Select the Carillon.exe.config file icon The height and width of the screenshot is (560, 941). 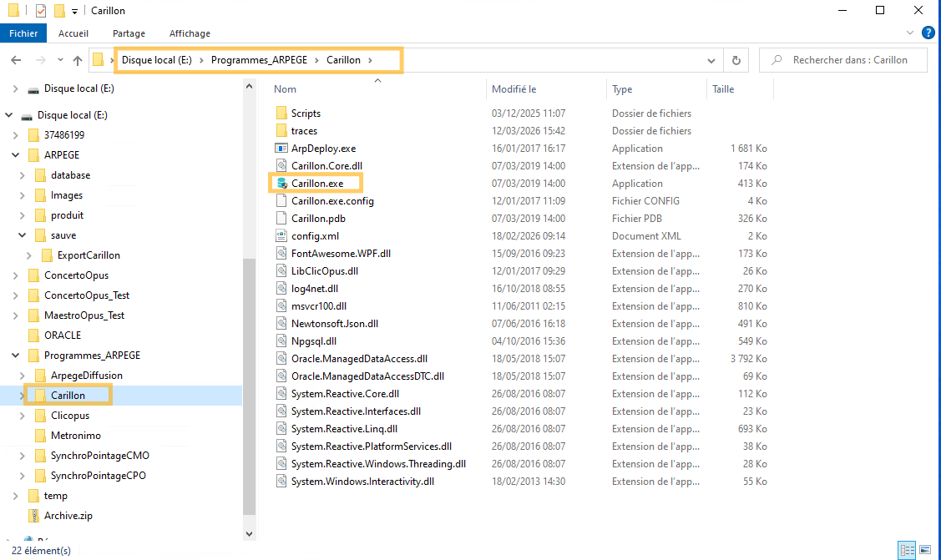(x=281, y=201)
